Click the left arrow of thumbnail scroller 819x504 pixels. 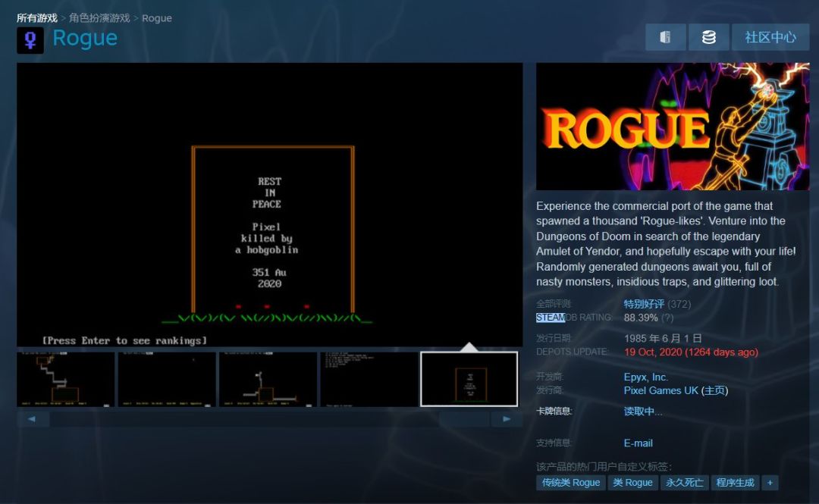33,419
